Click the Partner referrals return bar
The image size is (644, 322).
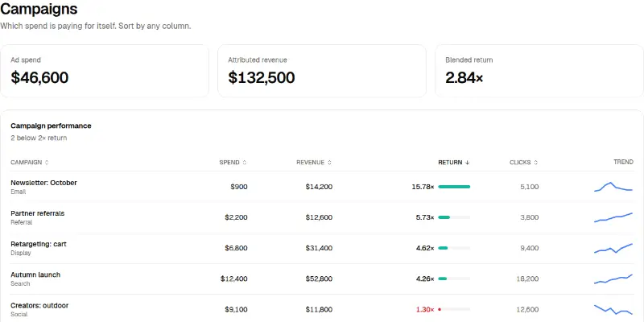(454, 217)
